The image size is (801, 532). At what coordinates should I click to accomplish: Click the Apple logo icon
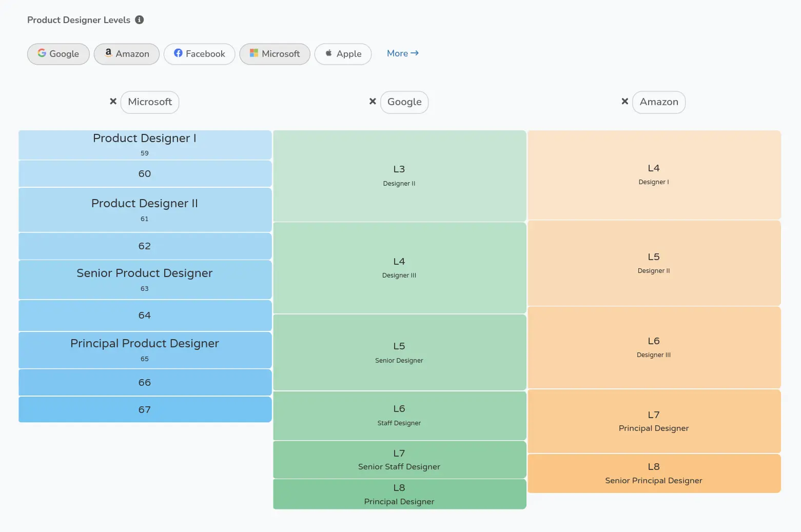coord(328,53)
